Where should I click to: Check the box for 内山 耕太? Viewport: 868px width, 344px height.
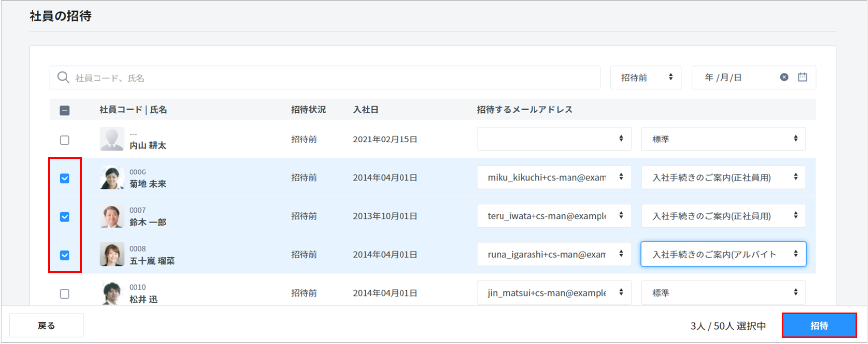point(65,140)
